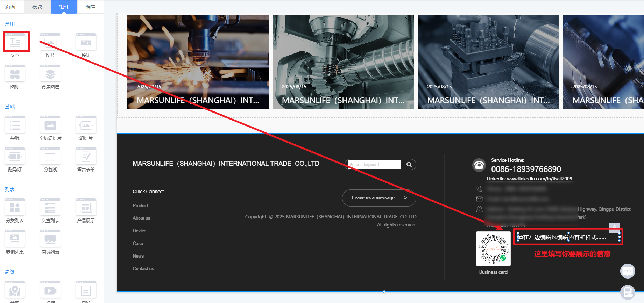Open the Device footer link
The height and width of the screenshot is (303, 644).
[x=140, y=231]
